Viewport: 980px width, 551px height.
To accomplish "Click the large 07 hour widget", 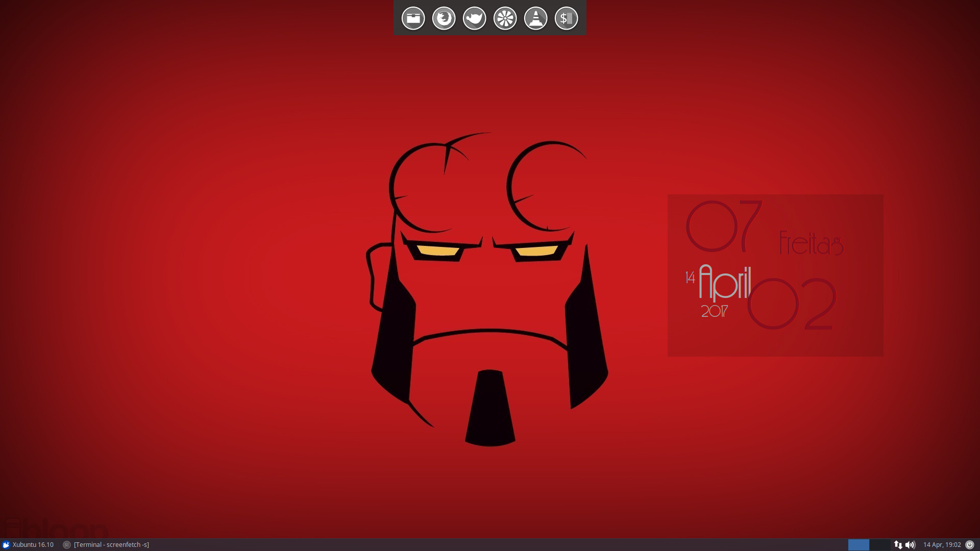I will point(724,227).
